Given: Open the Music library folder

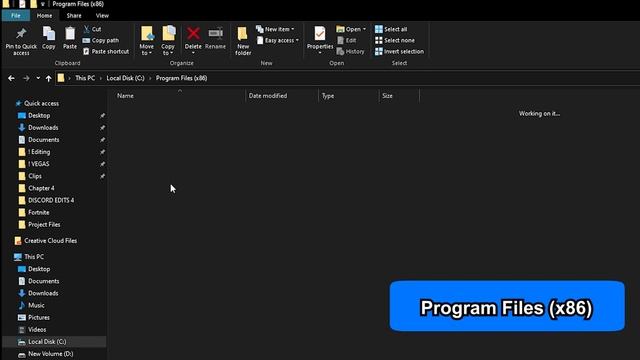Looking at the screenshot, I should [x=36, y=305].
